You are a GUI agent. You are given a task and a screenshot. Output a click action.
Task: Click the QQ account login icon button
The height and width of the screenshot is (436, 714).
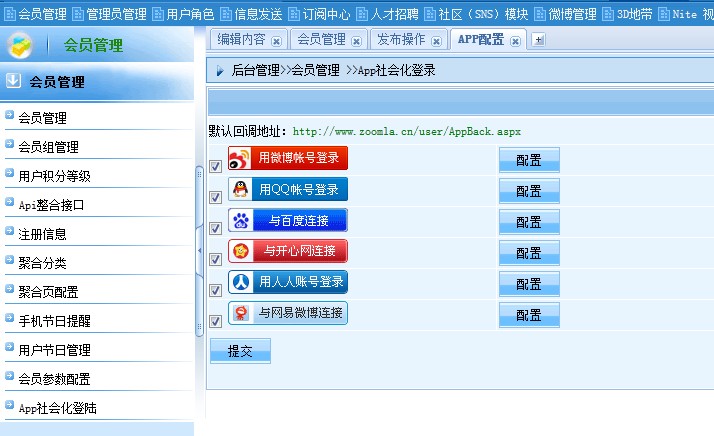(288, 189)
